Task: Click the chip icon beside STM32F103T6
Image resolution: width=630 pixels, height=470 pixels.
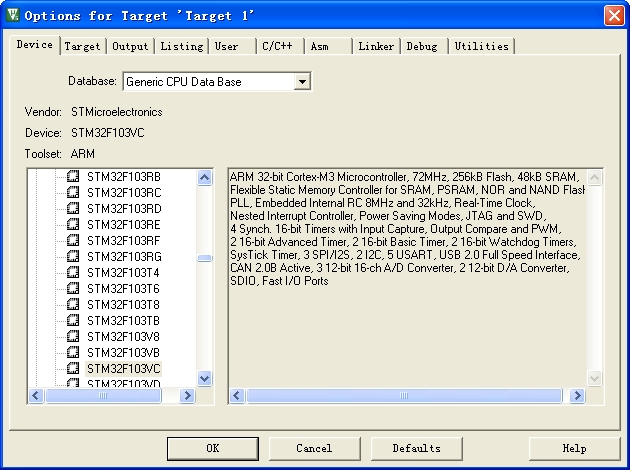Action: [73, 288]
